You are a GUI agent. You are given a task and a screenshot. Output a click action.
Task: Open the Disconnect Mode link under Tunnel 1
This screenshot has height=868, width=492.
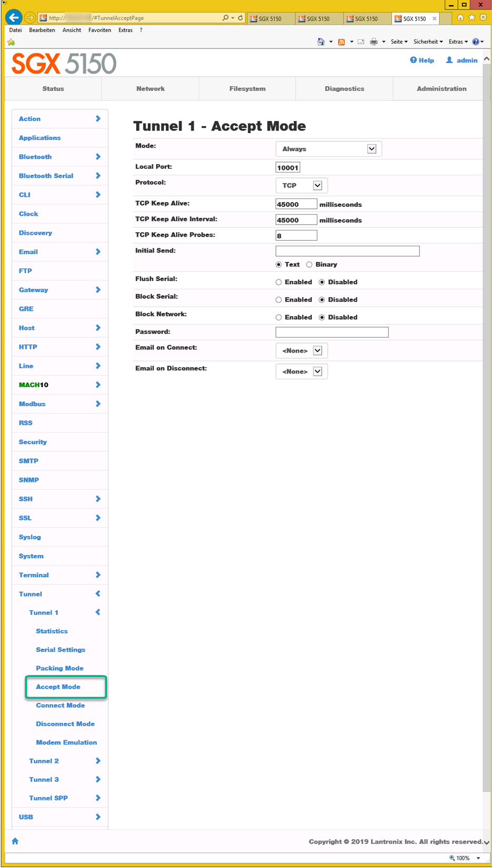tap(65, 724)
